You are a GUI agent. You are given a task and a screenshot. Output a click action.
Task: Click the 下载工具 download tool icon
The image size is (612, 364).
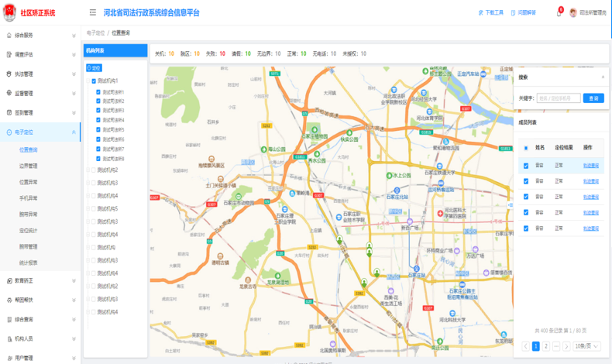tap(481, 13)
